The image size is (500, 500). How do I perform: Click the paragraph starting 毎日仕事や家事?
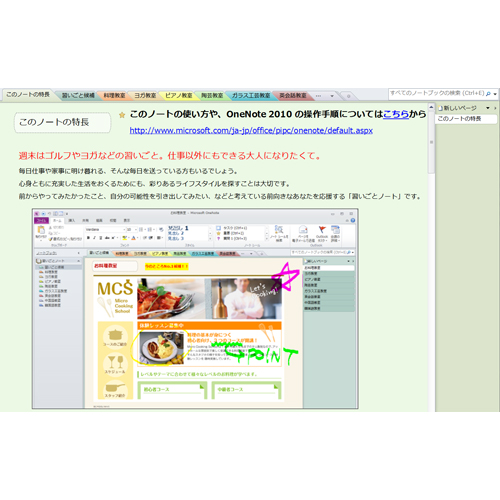click(128, 171)
